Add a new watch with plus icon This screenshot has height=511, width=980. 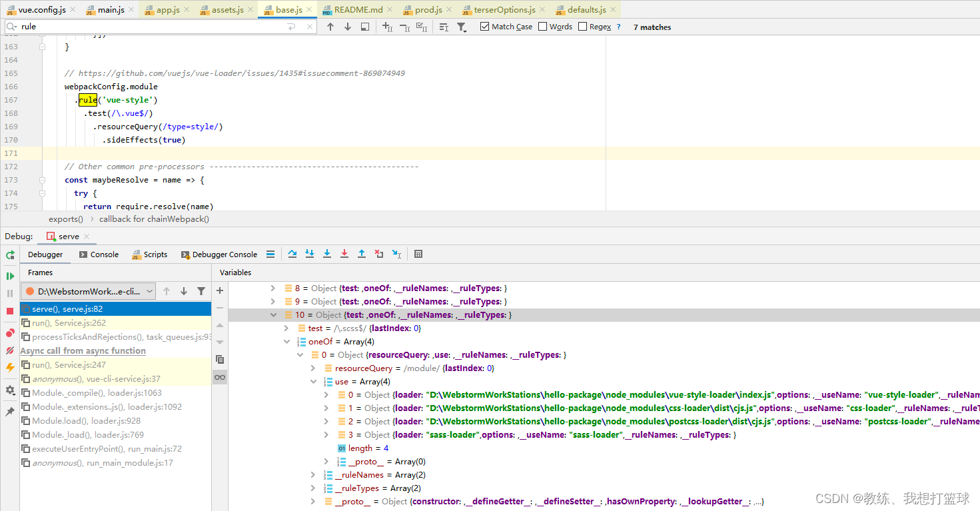coord(220,290)
